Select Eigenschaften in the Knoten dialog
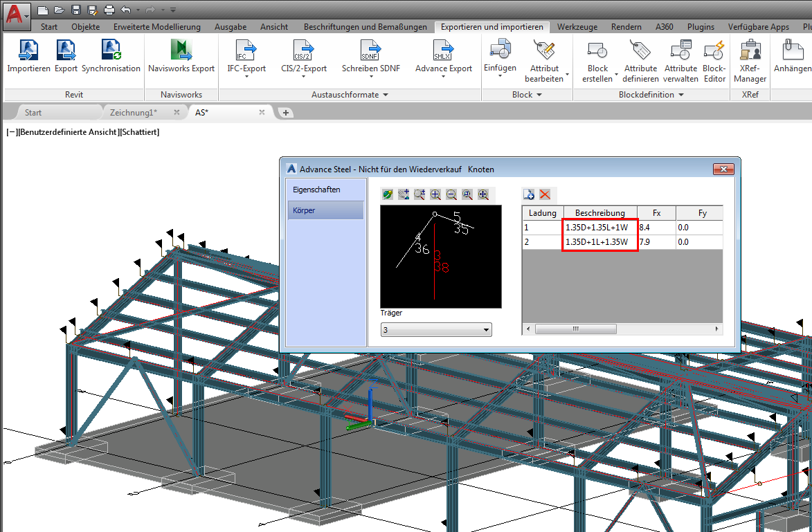This screenshot has width=812, height=532. pyautogui.click(x=325, y=190)
